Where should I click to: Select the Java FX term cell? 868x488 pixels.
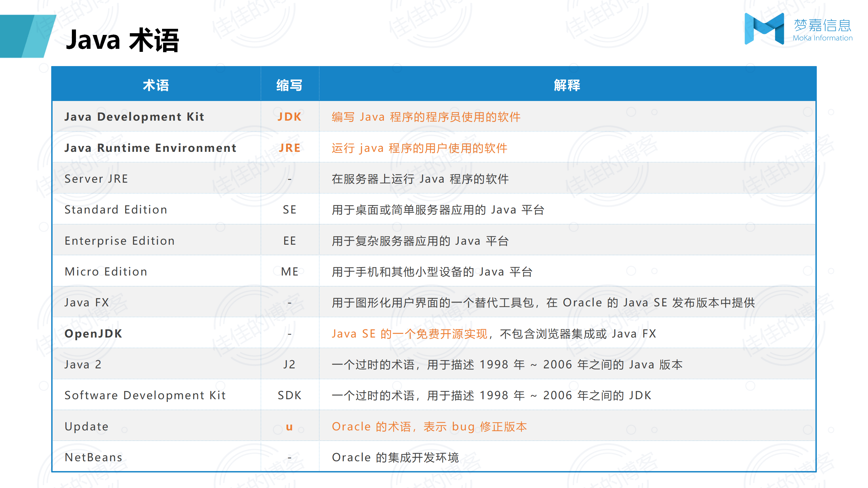click(x=87, y=302)
